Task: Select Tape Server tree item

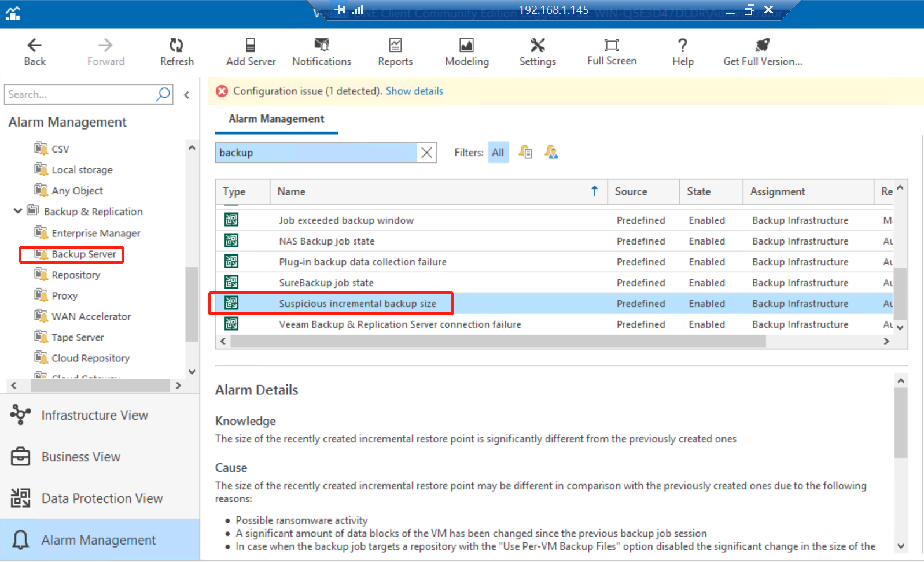Action: (x=78, y=337)
